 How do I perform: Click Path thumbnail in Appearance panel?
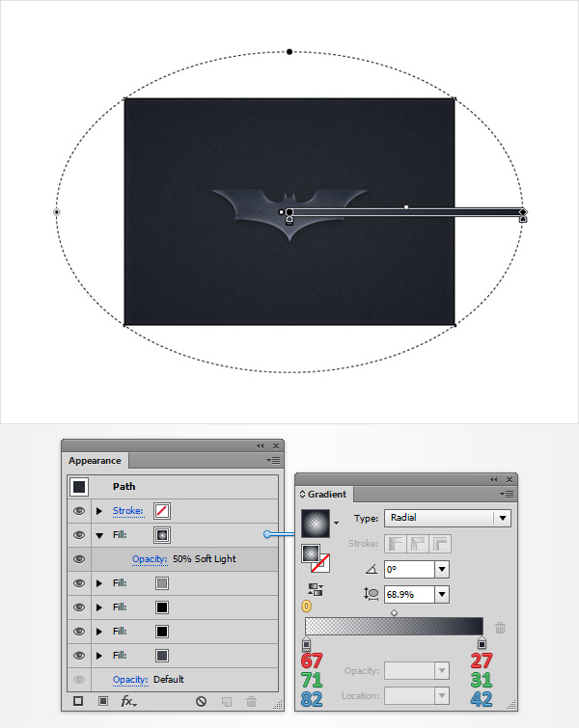coord(79,487)
